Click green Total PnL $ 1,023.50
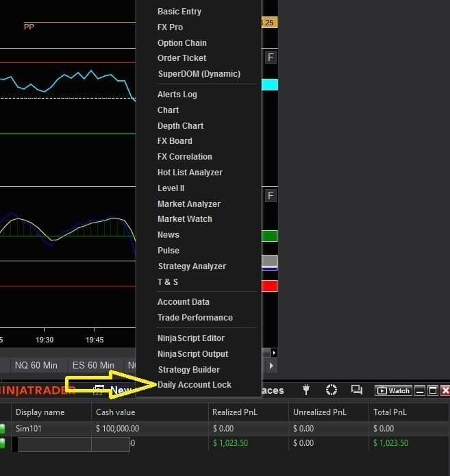 (x=391, y=443)
